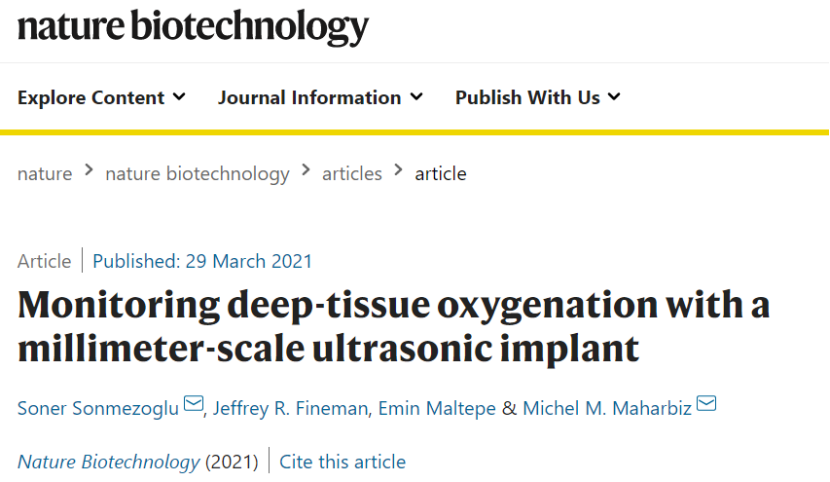
Task: Click Cite this article link
Action: [x=342, y=462]
